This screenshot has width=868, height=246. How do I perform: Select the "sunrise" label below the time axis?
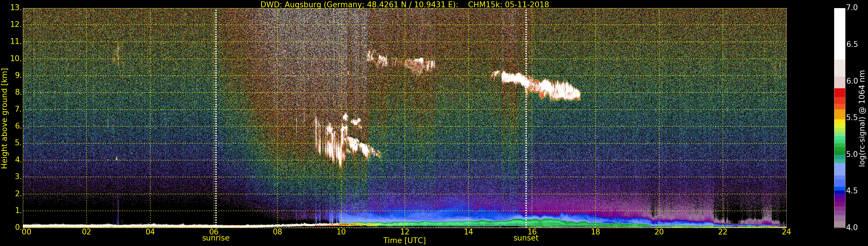point(216,238)
